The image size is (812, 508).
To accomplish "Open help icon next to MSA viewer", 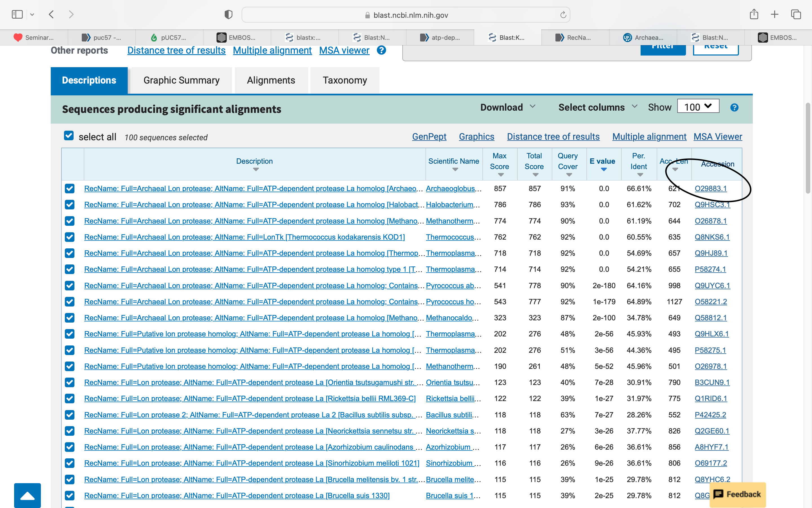I will [381, 51].
